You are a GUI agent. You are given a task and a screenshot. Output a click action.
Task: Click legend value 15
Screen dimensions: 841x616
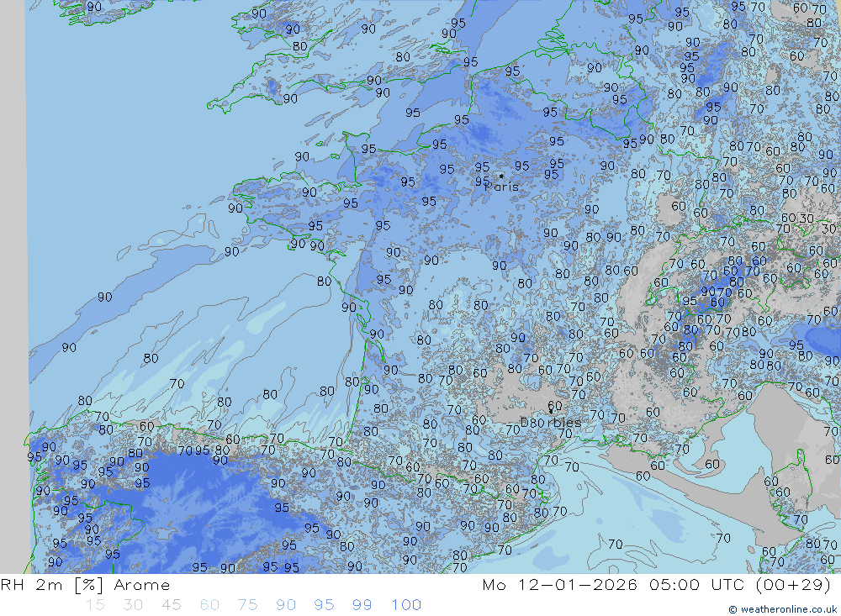[95, 605]
